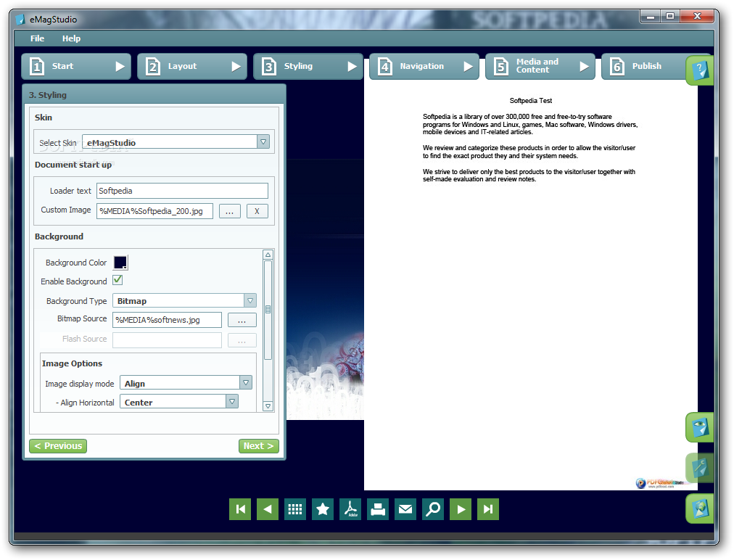Screen dimensions: 734x560
Task: Click the Background panel scrollbar thumb
Action: click(268, 310)
